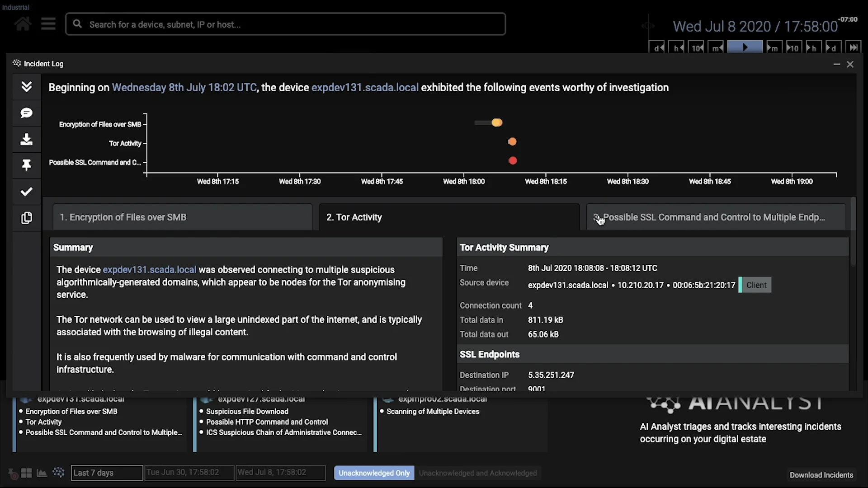Select Download Incidents
This screenshot has width=868, height=488.
point(820,475)
